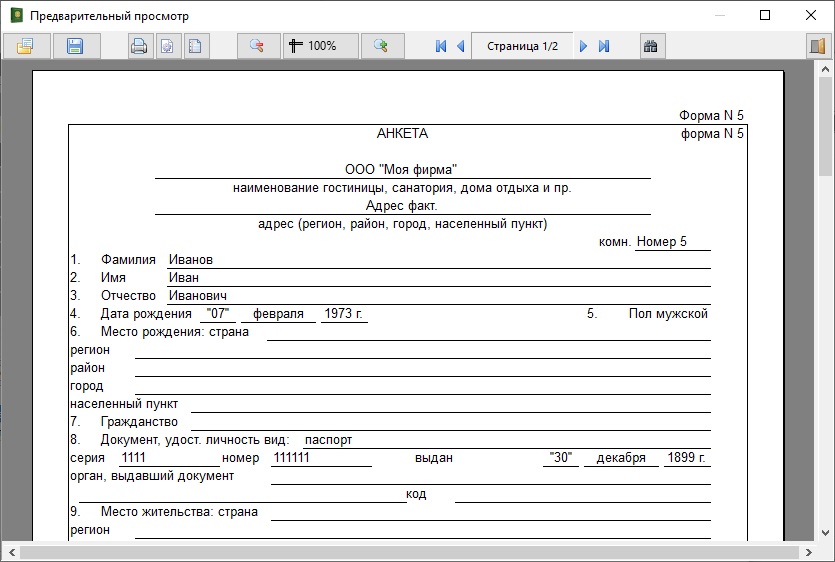Print the document using the printer icon

[x=140, y=46]
